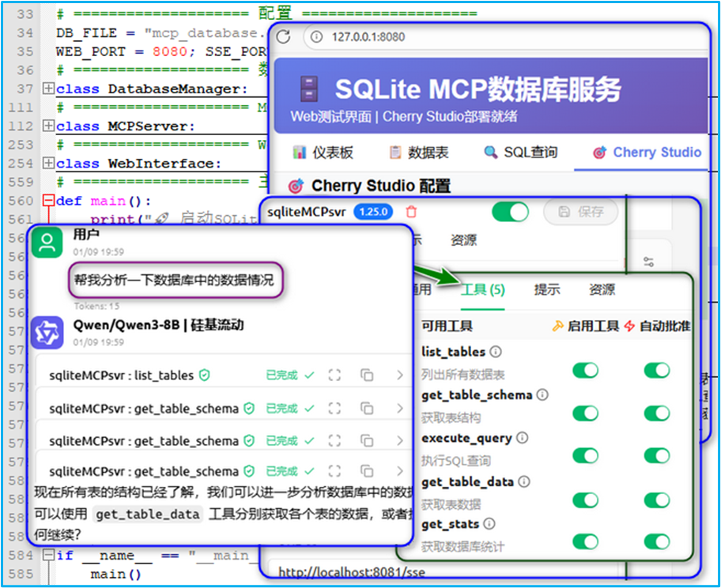Click the SQLite MCP数据库服务 page title
721x588 pixels.
tap(478, 89)
